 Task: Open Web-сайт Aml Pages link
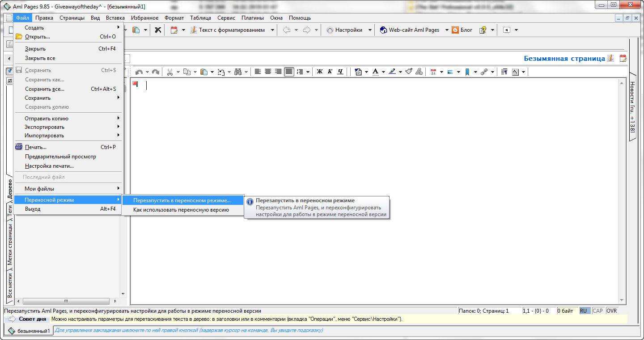pyautogui.click(x=410, y=30)
